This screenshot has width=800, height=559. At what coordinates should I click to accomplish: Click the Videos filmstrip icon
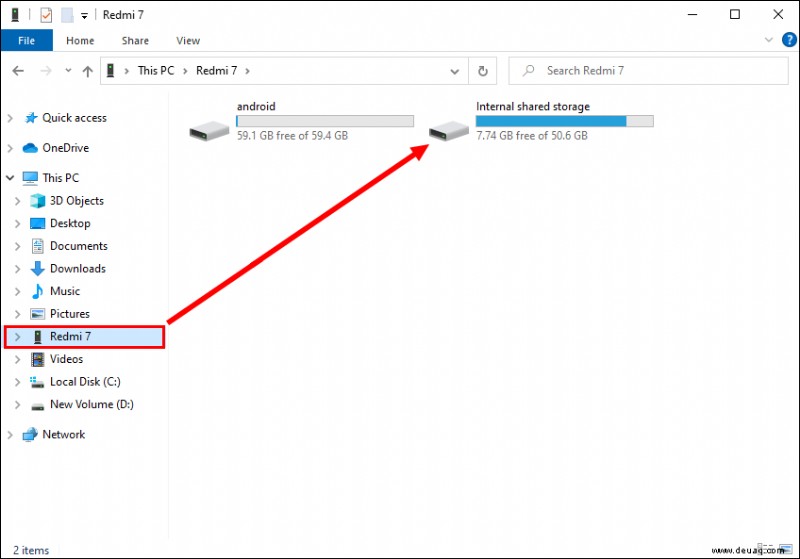click(37, 360)
